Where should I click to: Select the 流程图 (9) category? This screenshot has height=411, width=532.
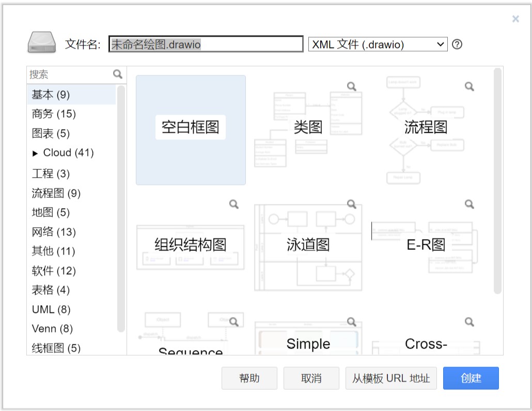point(72,193)
